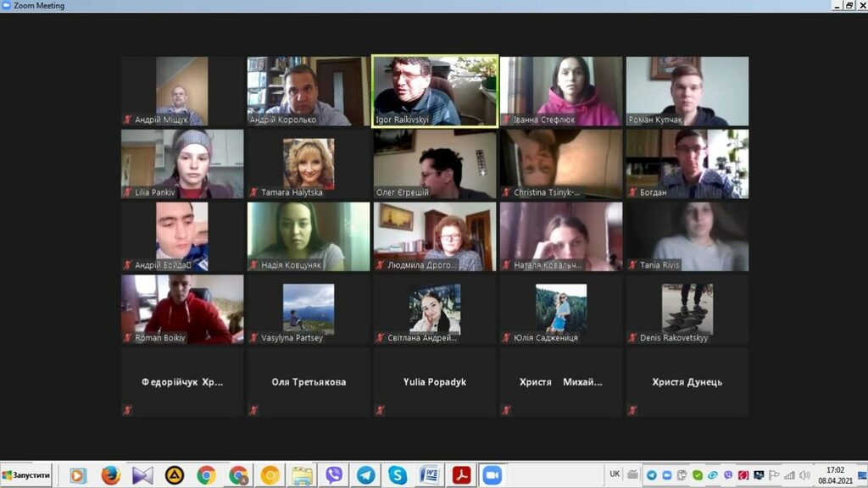The width and height of the screenshot is (868, 488).
Task: Click the Zoom icon in taskbar
Action: tap(492, 475)
